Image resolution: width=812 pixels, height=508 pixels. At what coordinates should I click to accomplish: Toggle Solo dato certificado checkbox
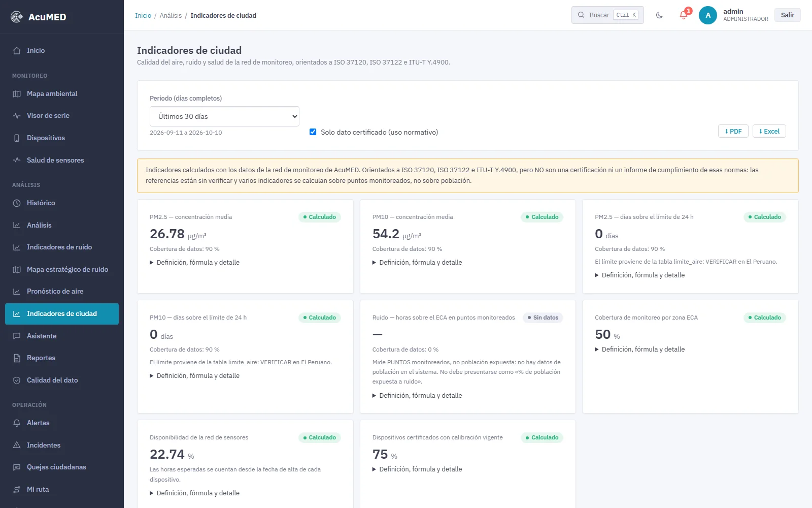tap(313, 132)
